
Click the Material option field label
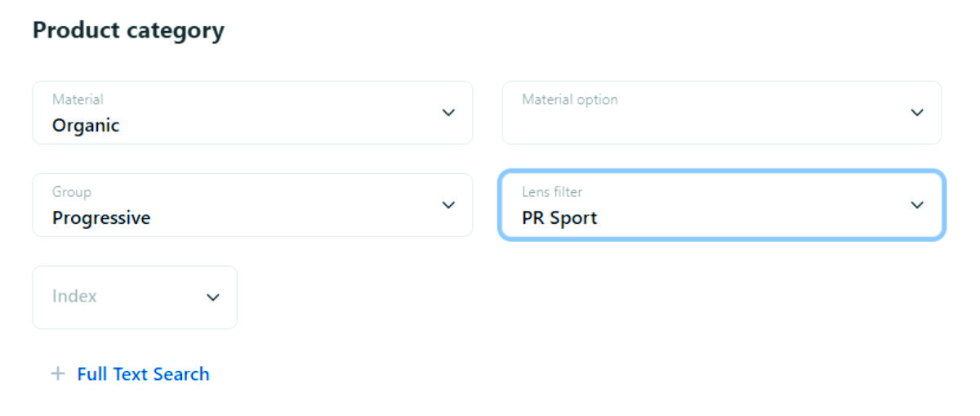[570, 100]
